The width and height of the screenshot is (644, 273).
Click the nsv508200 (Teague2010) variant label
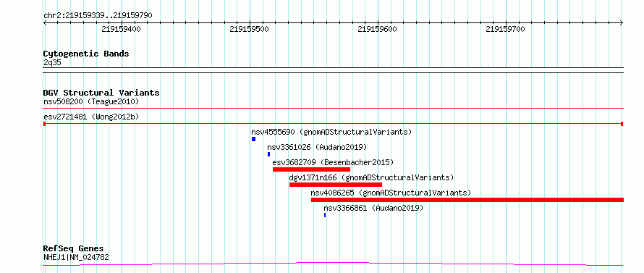(91, 101)
